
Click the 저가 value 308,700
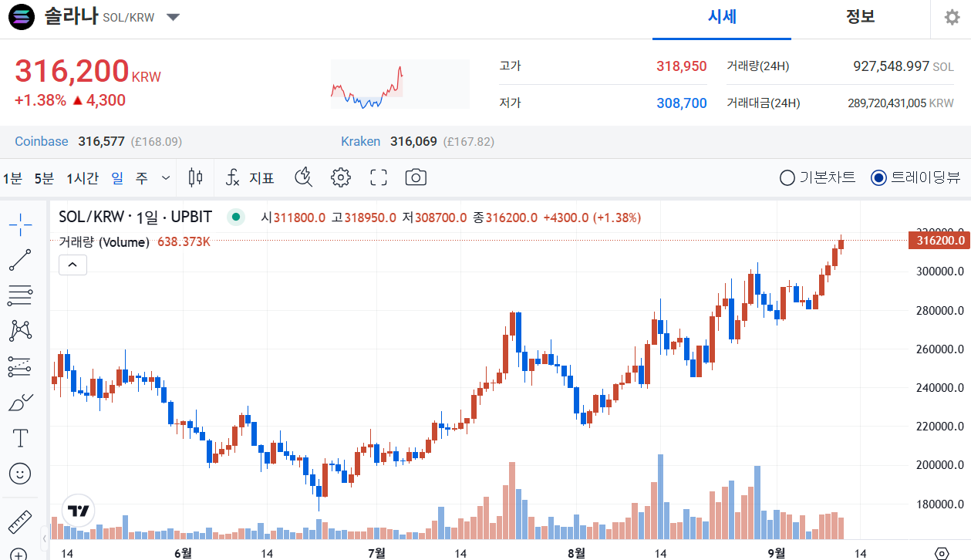click(682, 103)
